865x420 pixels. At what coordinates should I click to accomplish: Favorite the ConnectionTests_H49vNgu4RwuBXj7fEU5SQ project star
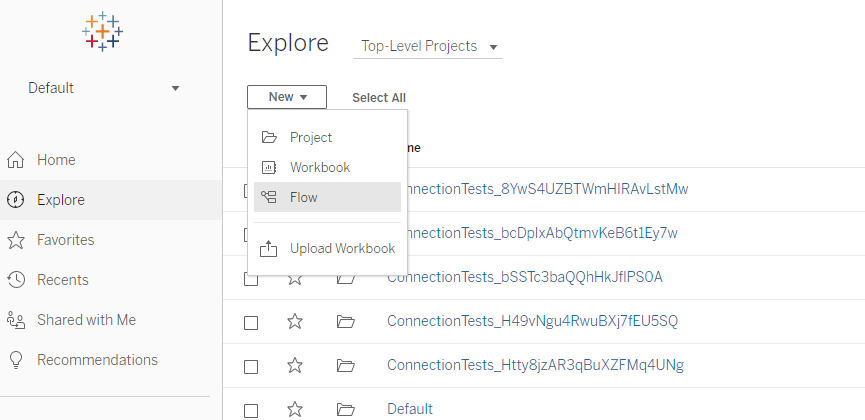295,321
